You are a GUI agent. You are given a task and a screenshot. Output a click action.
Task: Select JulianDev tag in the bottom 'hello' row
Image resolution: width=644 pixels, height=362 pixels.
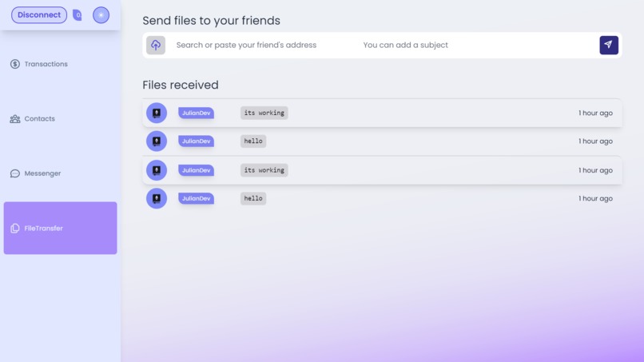pyautogui.click(x=196, y=198)
